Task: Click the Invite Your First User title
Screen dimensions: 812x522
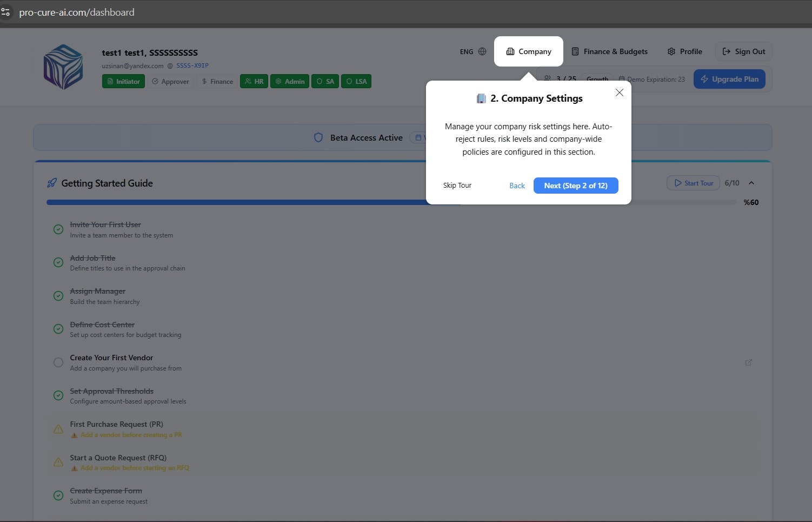Action: tap(105, 224)
